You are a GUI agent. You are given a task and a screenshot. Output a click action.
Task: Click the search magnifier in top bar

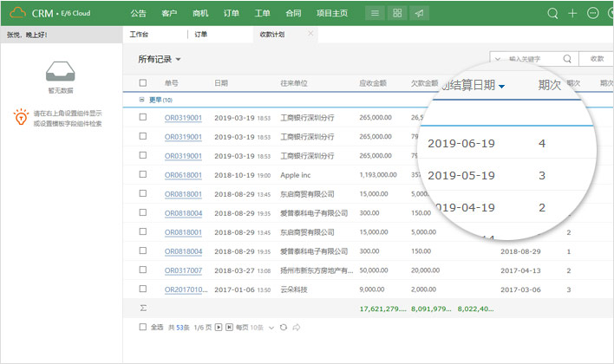(552, 13)
